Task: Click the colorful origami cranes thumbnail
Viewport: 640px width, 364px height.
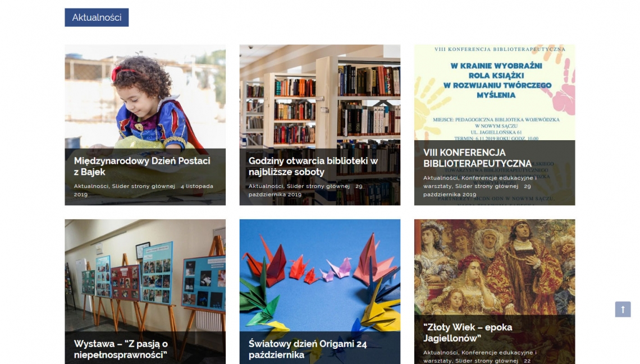Action: [319, 275]
